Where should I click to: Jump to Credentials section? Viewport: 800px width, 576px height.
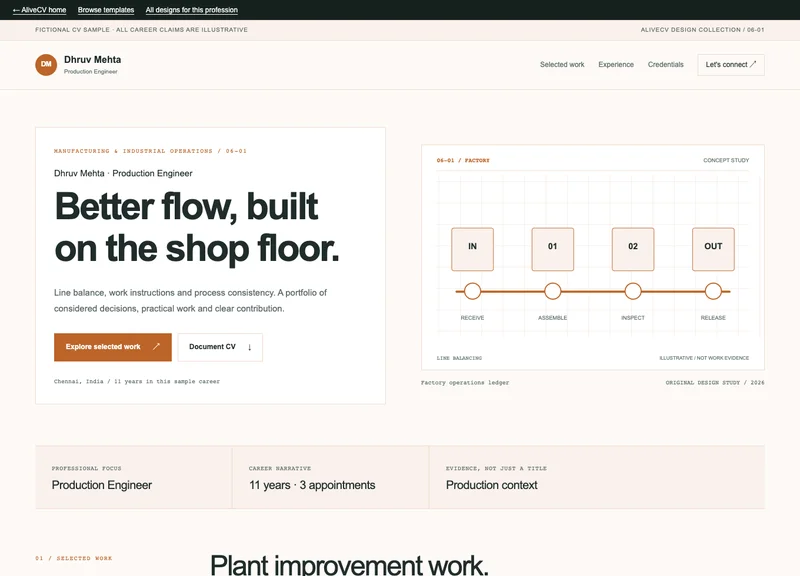665,65
